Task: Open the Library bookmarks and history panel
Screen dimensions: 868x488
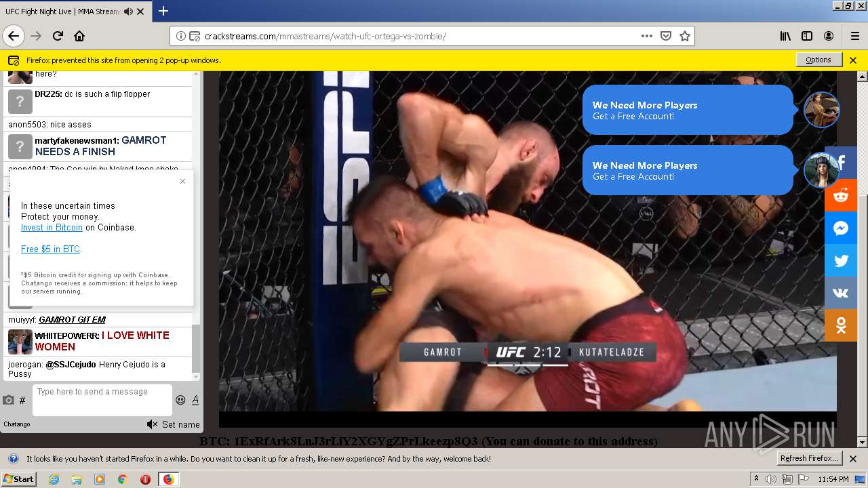Action: tap(785, 36)
